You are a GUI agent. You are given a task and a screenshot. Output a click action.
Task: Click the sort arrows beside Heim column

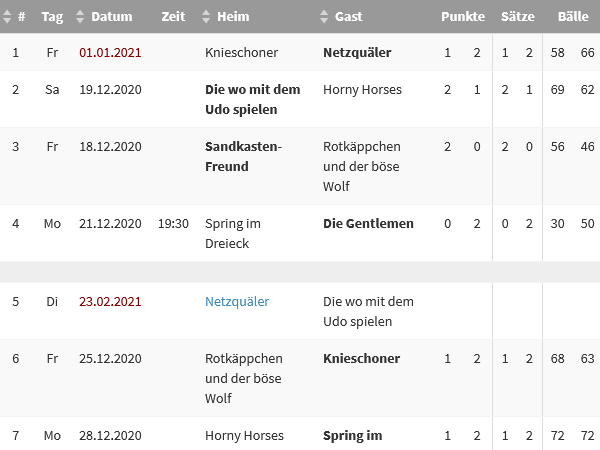[207, 17]
